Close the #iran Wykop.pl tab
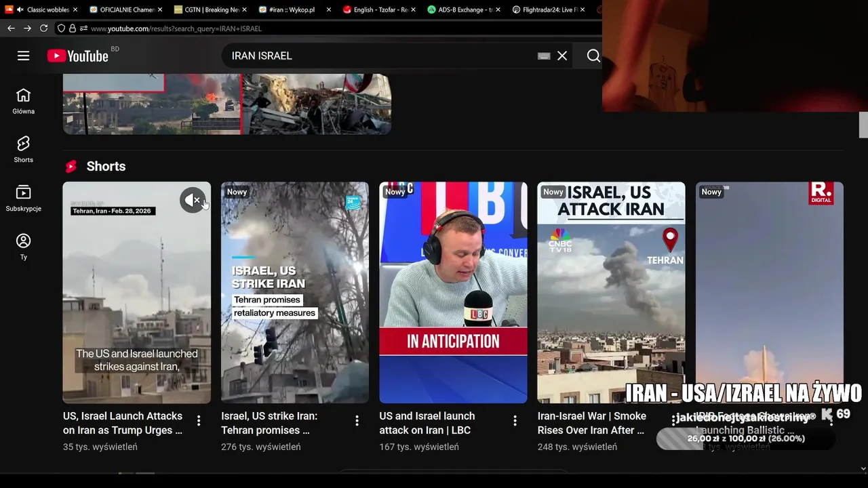Image resolution: width=868 pixels, height=488 pixels. tap(329, 9)
